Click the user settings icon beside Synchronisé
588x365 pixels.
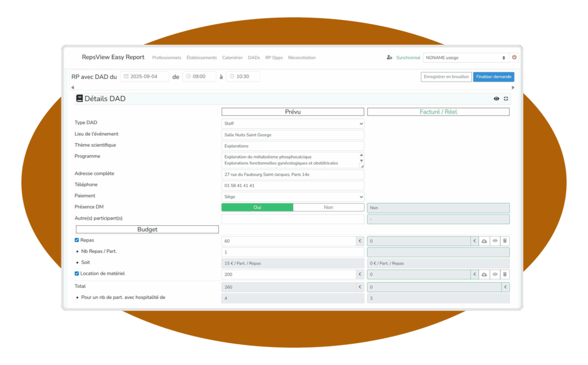click(x=389, y=57)
